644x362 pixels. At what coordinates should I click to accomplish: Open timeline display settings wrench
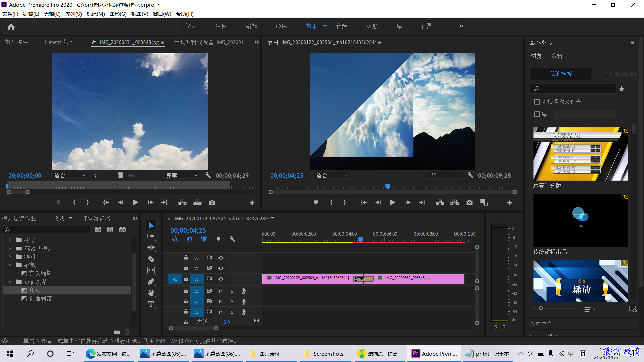tap(232, 239)
